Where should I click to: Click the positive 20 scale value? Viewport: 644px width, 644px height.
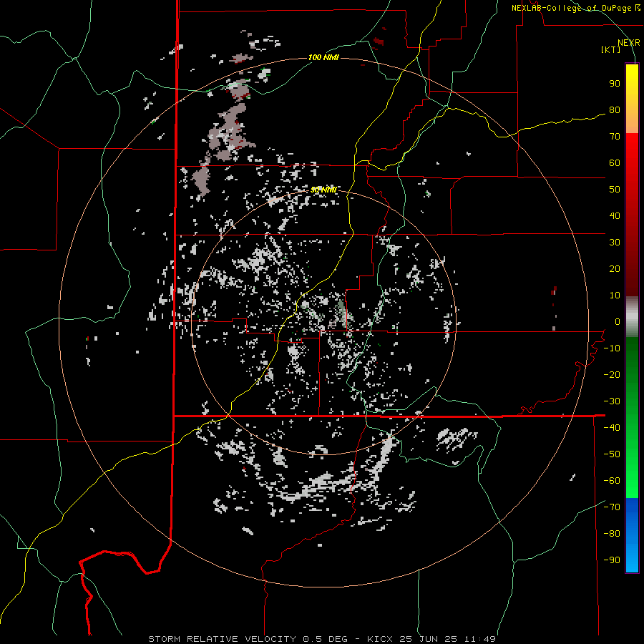[x=615, y=269]
